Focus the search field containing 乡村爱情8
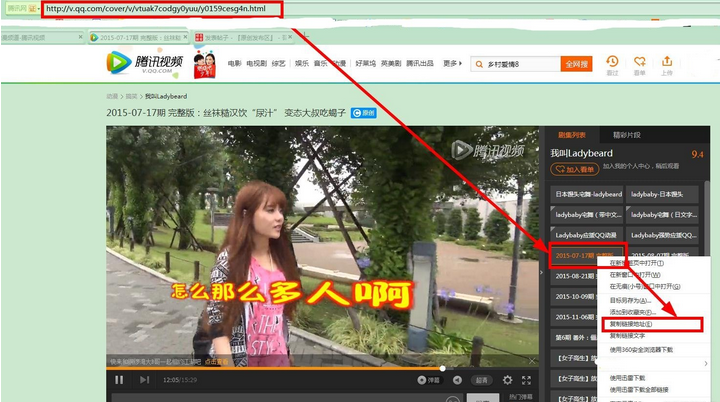This screenshot has width=720, height=402. [516, 64]
